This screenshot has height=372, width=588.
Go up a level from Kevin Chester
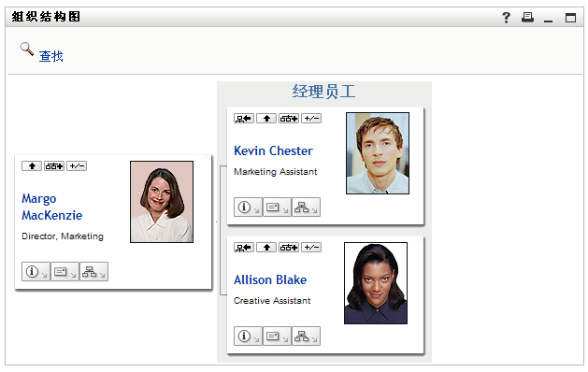click(266, 119)
